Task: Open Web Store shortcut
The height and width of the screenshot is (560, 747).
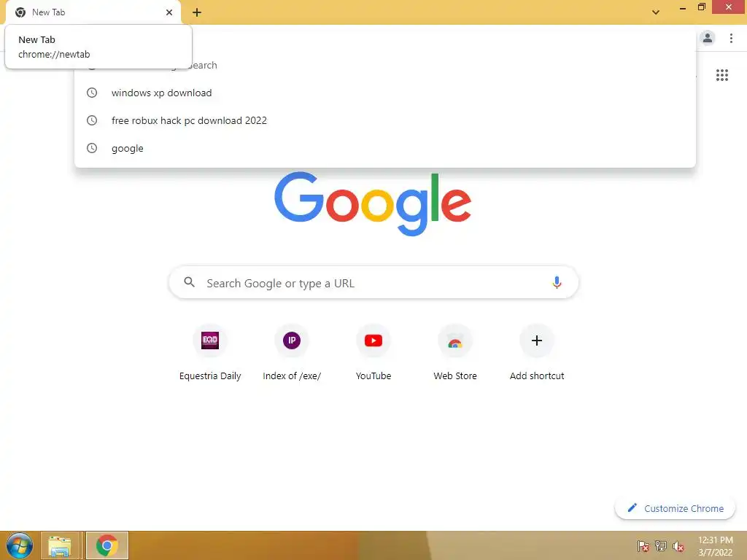Action: tap(455, 352)
